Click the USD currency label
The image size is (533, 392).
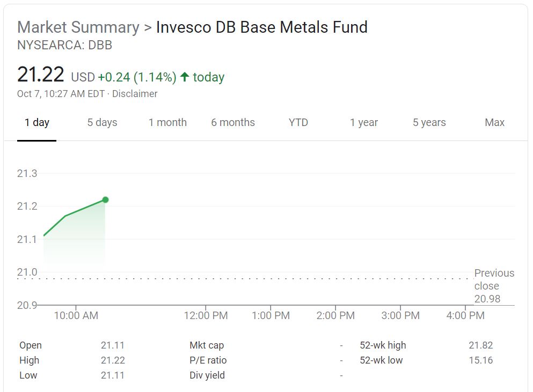pos(83,77)
